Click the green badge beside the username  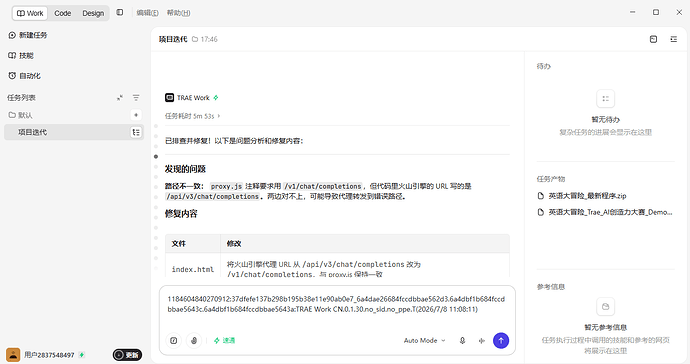click(82, 355)
